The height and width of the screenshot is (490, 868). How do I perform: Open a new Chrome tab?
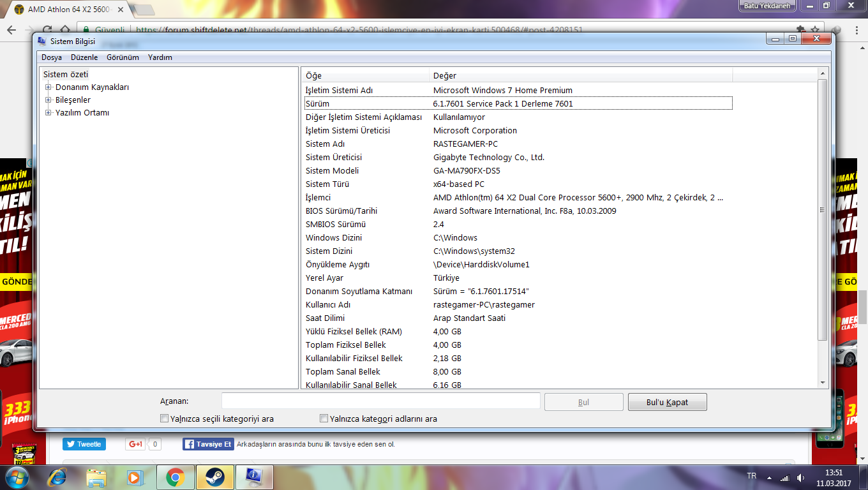coord(144,10)
